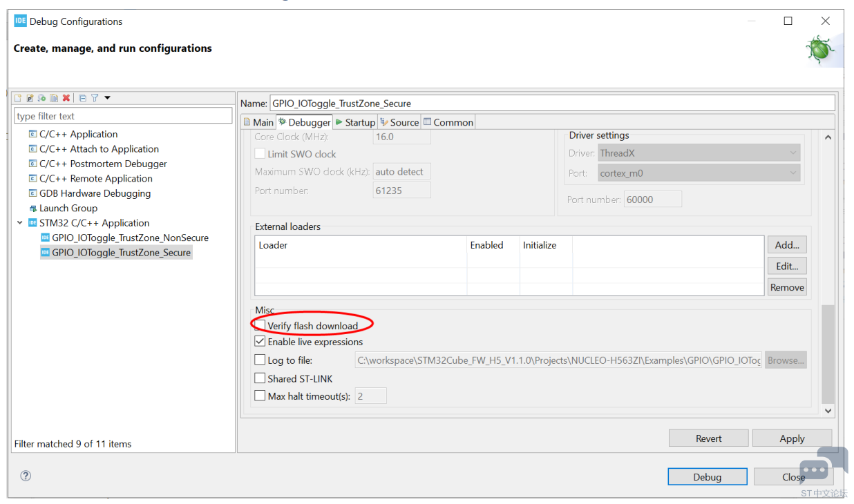Select GPIO_IOToggle_TrustZone_NonSecure configuration

tap(130, 238)
